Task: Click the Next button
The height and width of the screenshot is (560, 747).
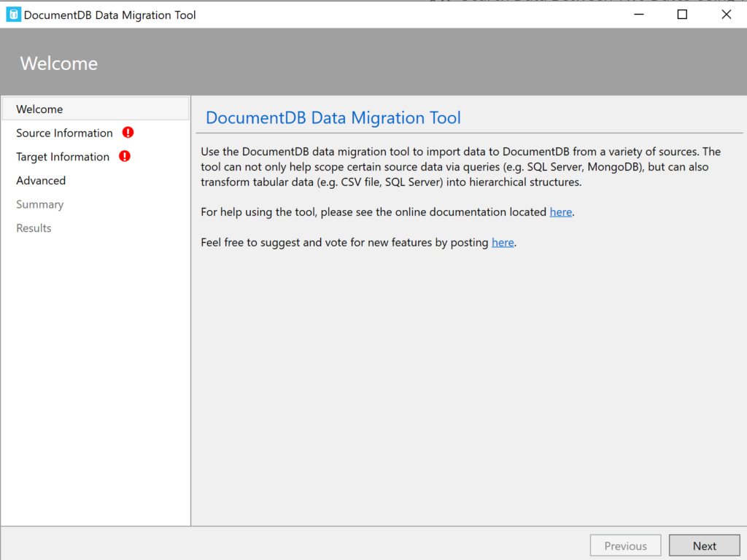Action: pyautogui.click(x=703, y=545)
